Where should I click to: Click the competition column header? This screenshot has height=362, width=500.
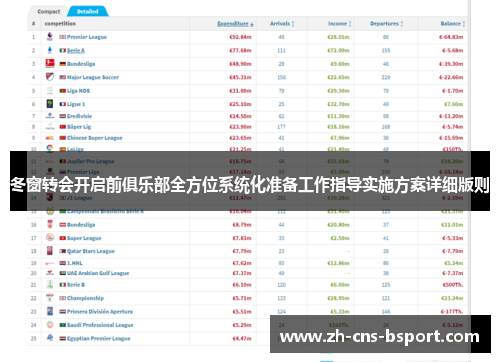60,24
